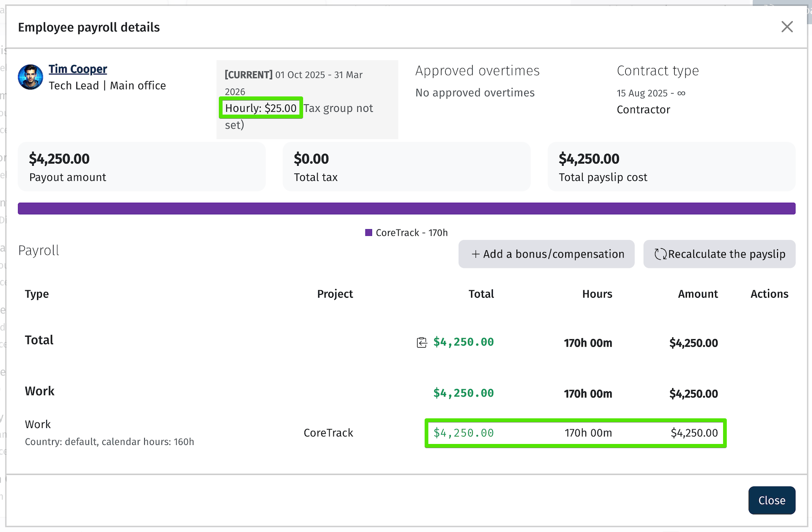Viewport: 812px width, 532px height.
Task: Click the Total tax summary card
Action: pos(406,167)
